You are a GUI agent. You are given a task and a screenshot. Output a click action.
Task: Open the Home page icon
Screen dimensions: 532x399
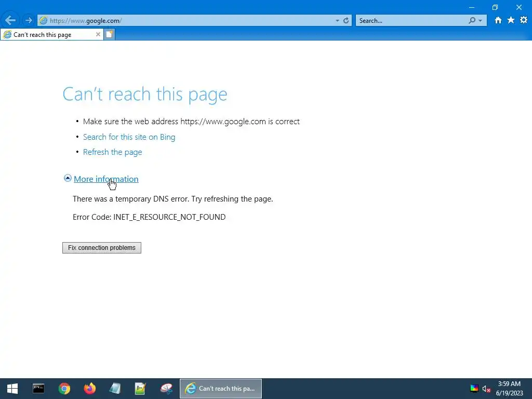coord(498,20)
